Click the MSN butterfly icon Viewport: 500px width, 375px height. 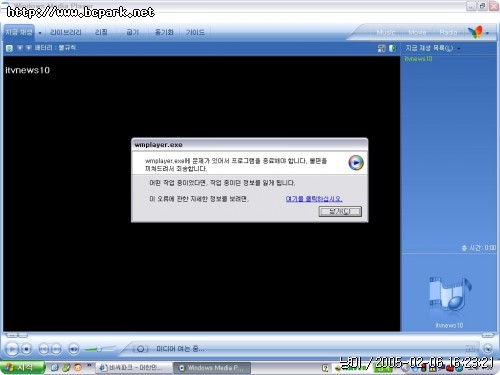pos(475,32)
